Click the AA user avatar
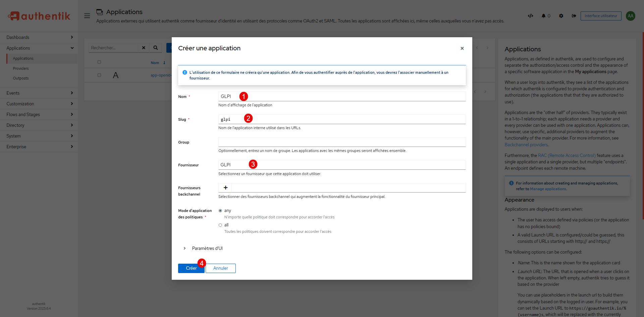This screenshot has width=644, height=317. point(630,16)
